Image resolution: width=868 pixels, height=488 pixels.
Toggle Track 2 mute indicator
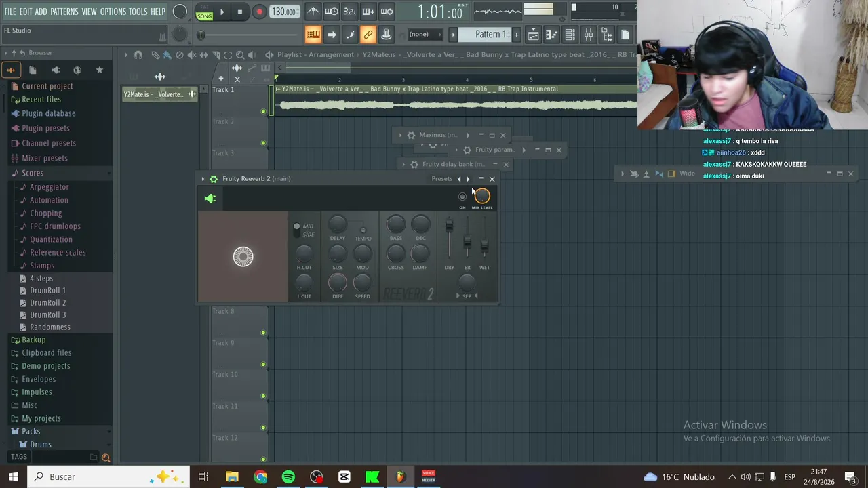(x=263, y=143)
